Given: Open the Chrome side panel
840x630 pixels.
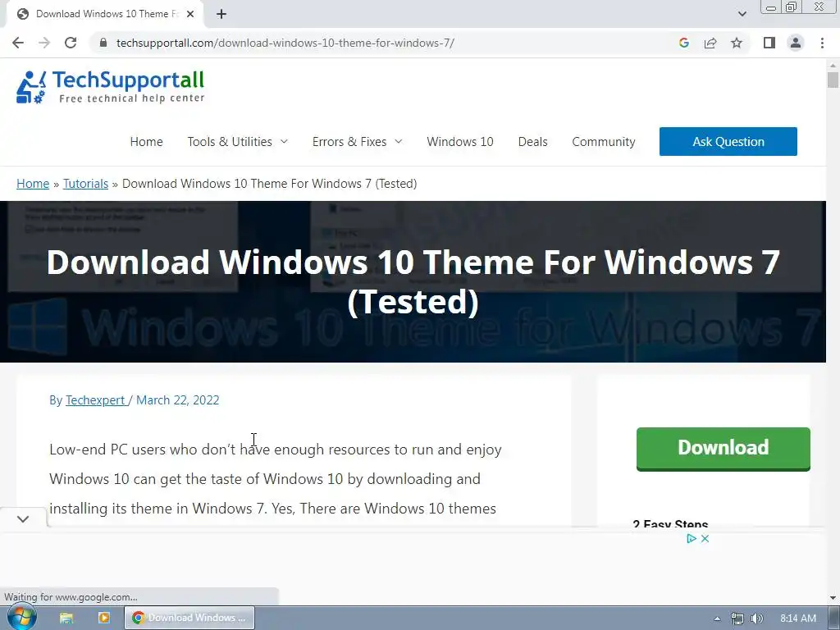Looking at the screenshot, I should coord(769,43).
